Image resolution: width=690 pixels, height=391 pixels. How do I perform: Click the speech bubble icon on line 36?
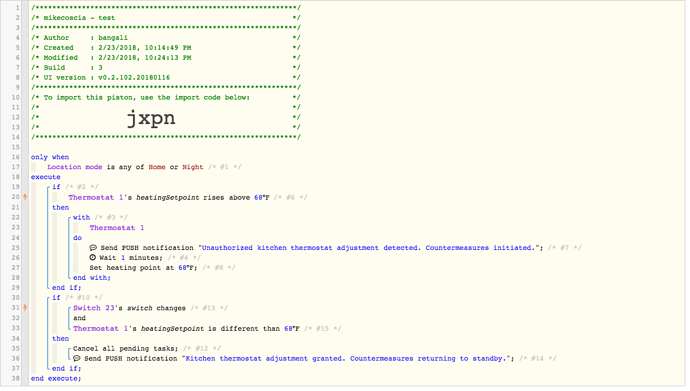tap(77, 358)
